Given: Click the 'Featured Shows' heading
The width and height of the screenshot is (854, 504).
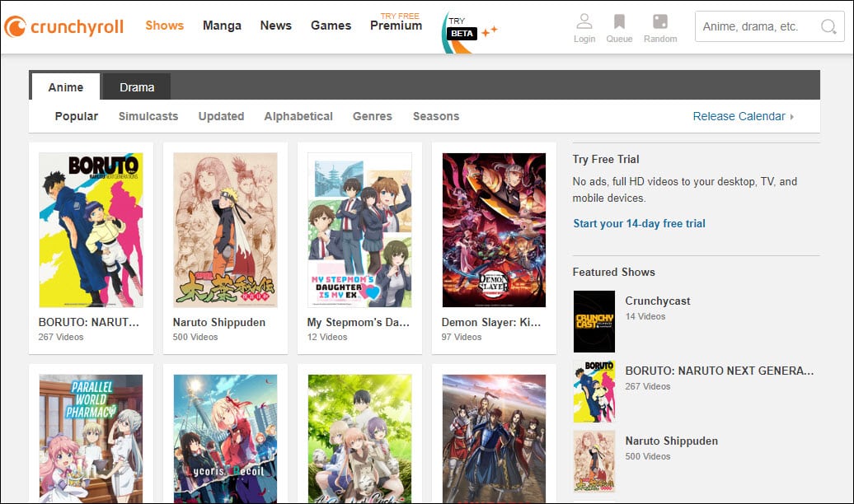Looking at the screenshot, I should 614,272.
